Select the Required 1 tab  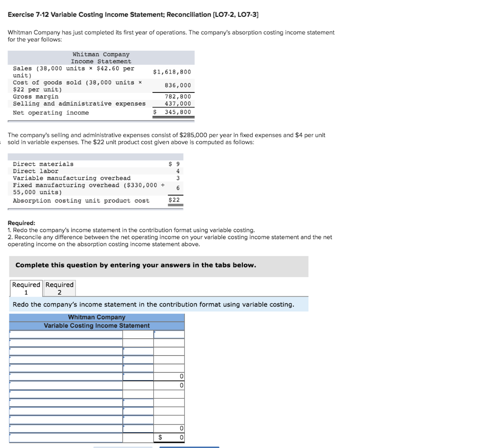26,288
